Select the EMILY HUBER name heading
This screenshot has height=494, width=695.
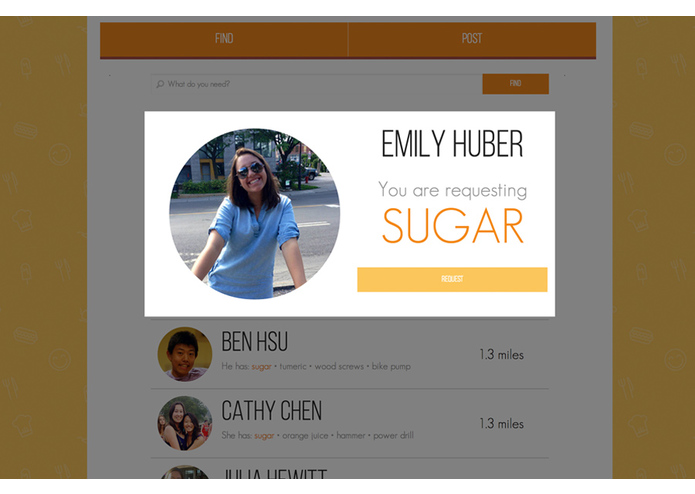coord(452,144)
